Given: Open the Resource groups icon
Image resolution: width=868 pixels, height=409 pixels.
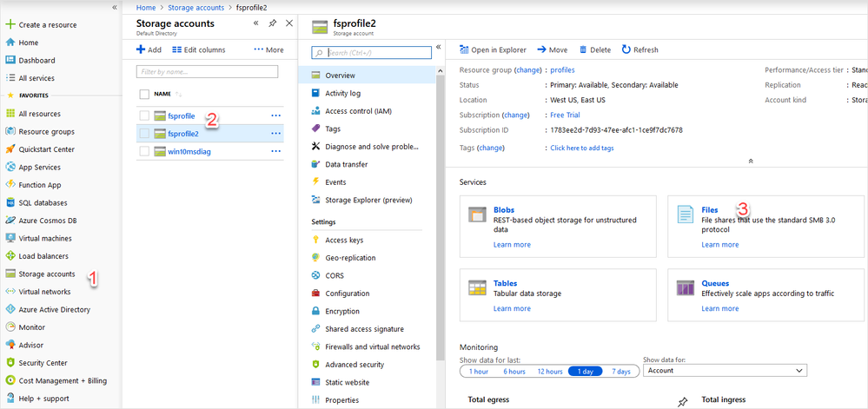Looking at the screenshot, I should coord(10,132).
